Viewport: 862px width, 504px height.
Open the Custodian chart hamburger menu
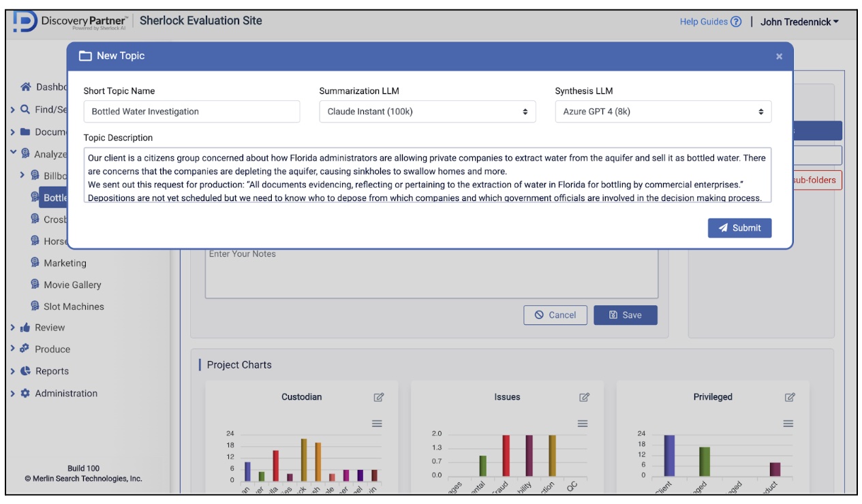(x=377, y=424)
